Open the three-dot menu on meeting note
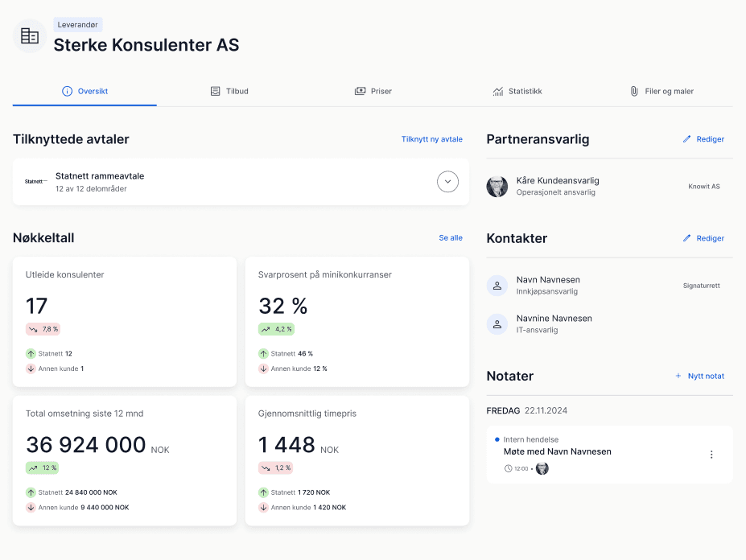Viewport: 746px width, 560px height. click(x=711, y=455)
